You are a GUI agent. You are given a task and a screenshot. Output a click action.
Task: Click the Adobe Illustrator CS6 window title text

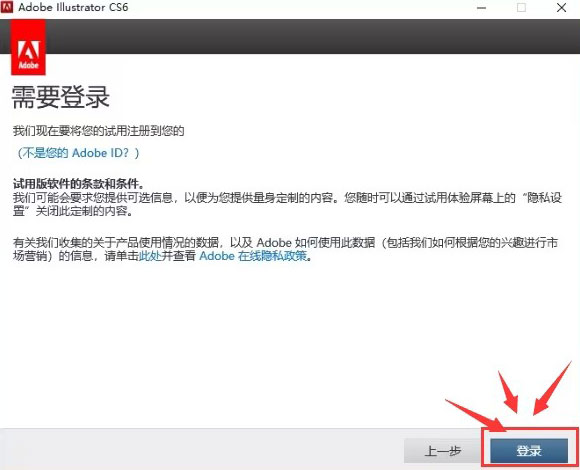pos(73,7)
